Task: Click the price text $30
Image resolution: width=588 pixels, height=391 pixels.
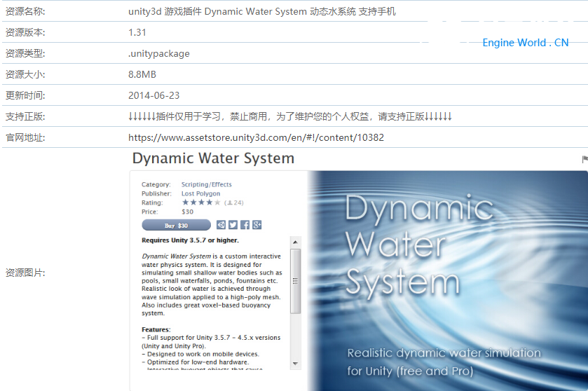Action: [188, 212]
